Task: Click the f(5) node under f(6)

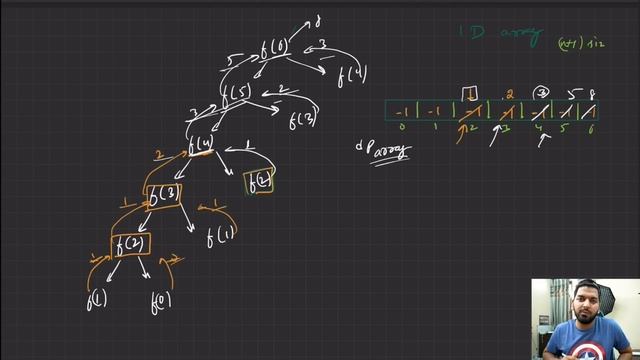Action: pos(236,95)
